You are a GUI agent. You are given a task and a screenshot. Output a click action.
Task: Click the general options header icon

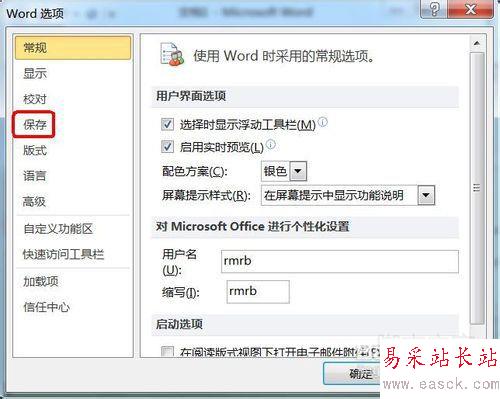[x=172, y=55]
